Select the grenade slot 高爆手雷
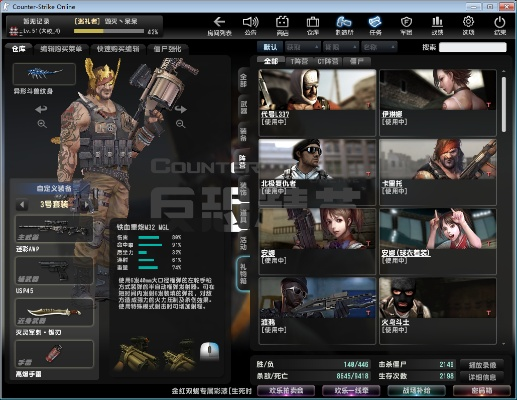The height and width of the screenshot is (400, 517). [x=54, y=354]
